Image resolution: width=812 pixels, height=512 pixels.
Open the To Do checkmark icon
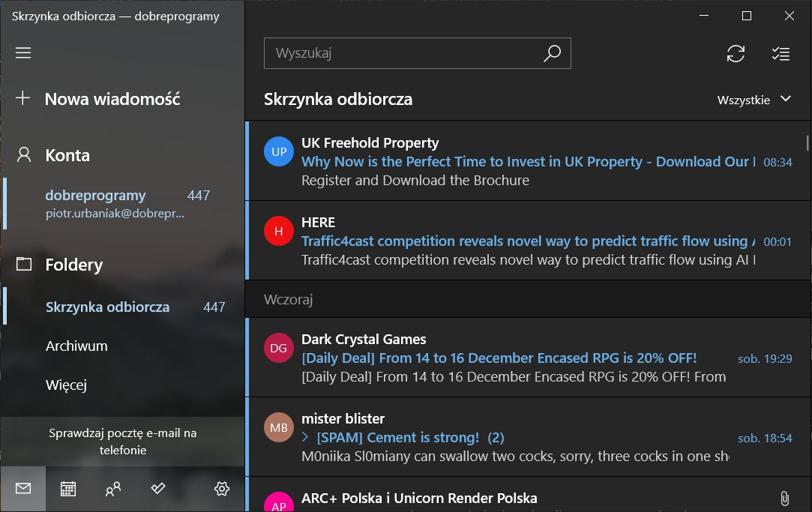click(158, 489)
